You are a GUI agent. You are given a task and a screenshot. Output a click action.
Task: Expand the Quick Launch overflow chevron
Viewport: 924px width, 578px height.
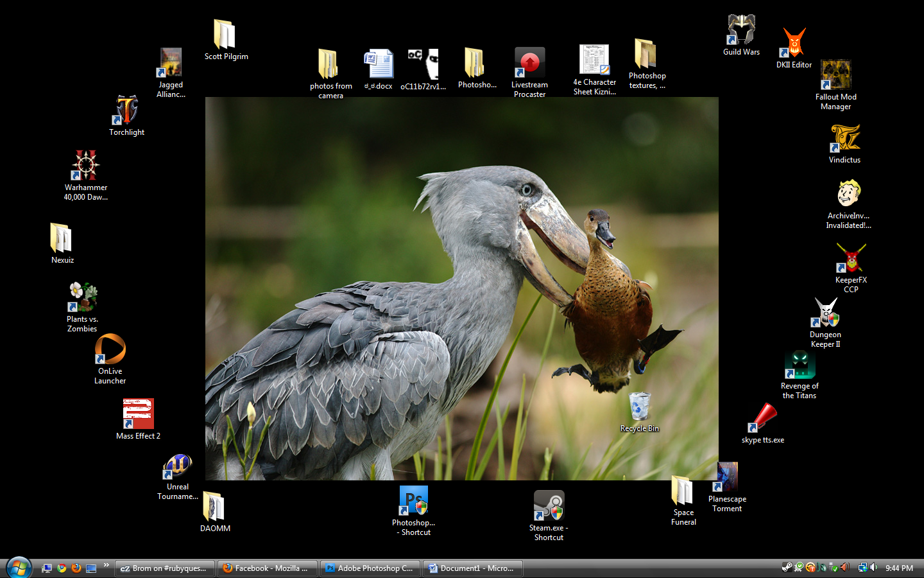point(106,565)
